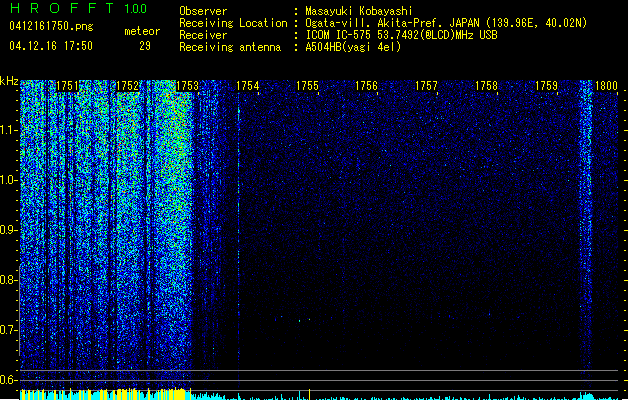Click the meteor count 29
The image size is (629, 400).
[x=145, y=46]
